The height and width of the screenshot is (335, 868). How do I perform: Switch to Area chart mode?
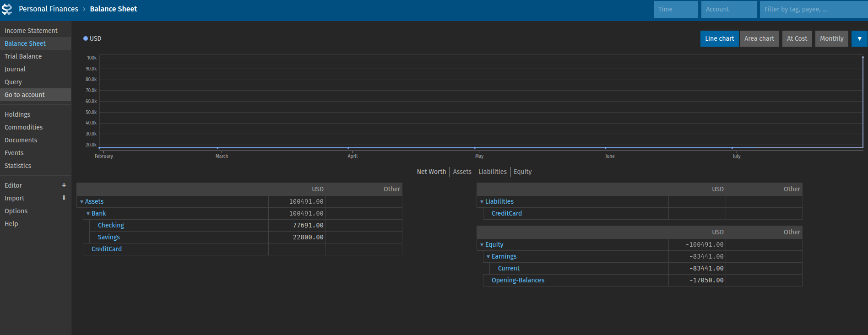click(759, 38)
